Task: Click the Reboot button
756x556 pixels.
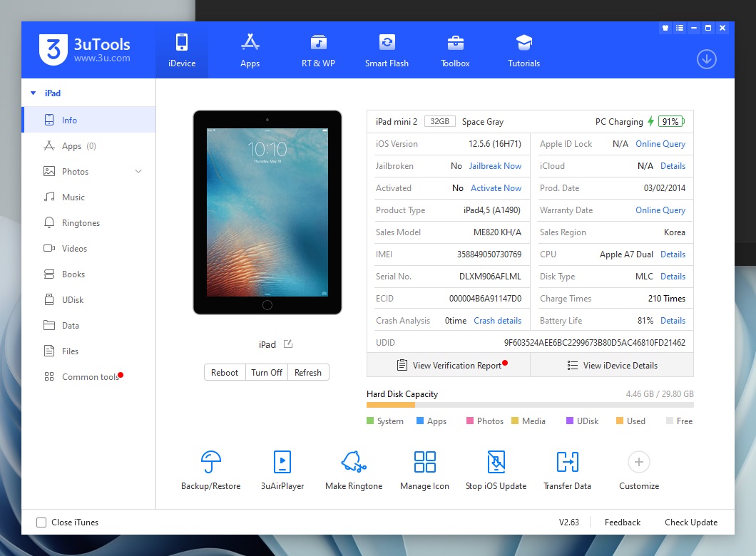Action: (225, 372)
